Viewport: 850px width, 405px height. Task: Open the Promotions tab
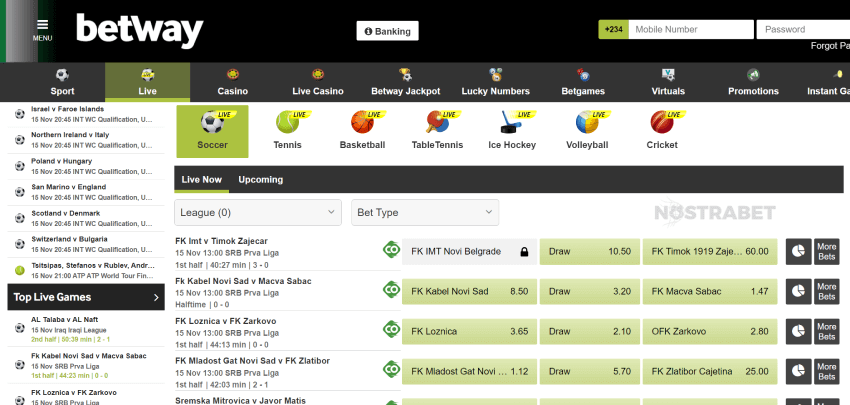click(x=753, y=82)
